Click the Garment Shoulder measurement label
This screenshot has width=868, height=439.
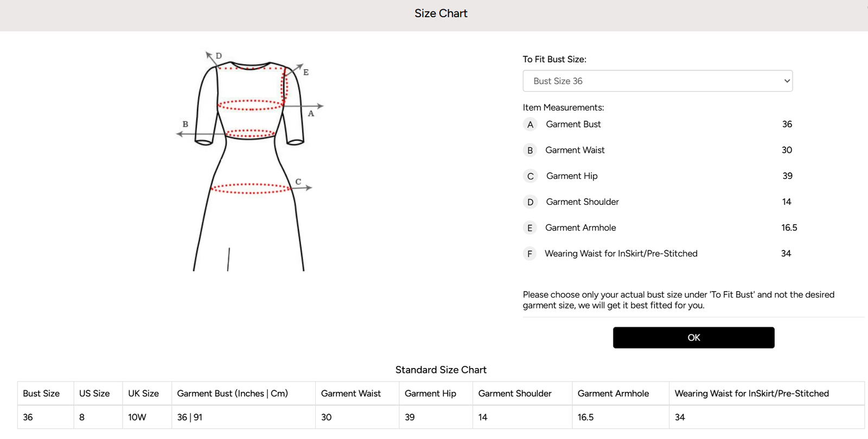pyautogui.click(x=582, y=202)
